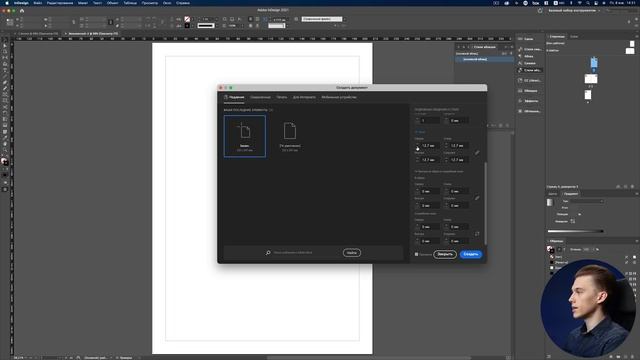
Task: Toggle the slug link chain icon
Action: click(477, 234)
